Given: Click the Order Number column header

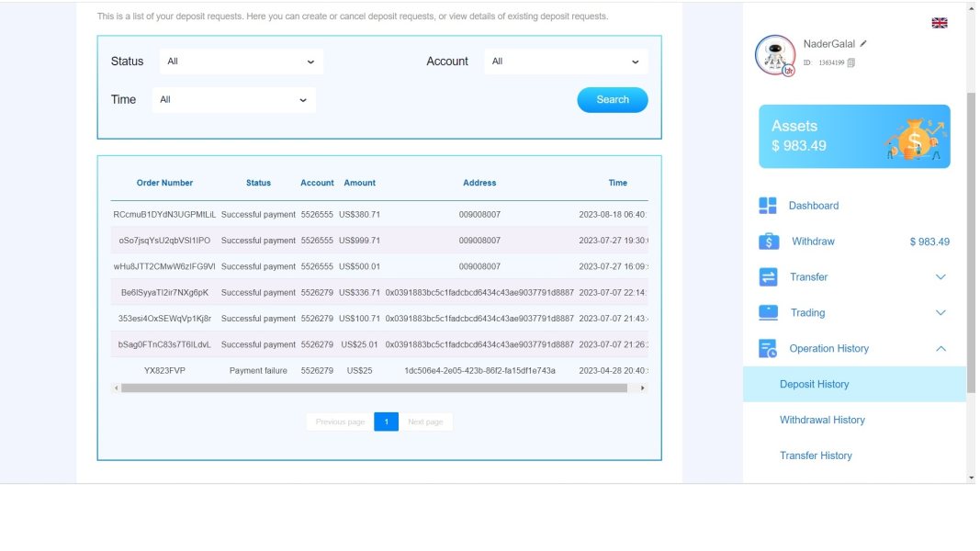Looking at the screenshot, I should [164, 183].
